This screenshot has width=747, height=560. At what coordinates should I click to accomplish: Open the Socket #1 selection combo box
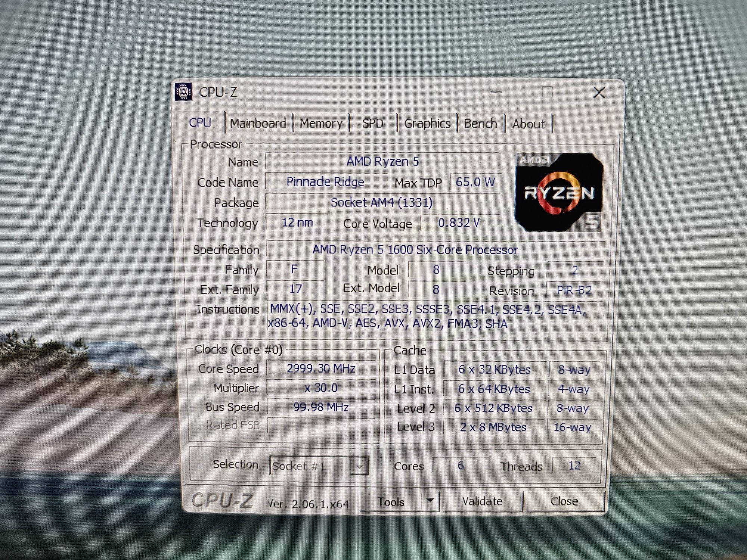pos(319,466)
